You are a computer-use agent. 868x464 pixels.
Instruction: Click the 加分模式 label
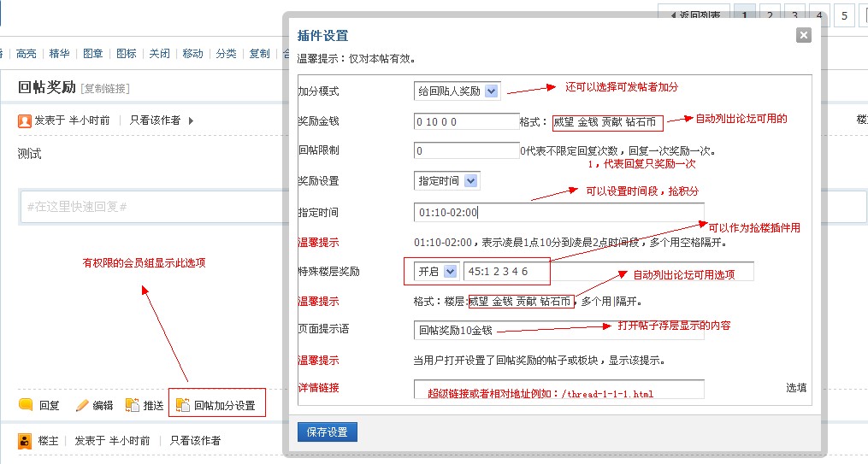coord(319,91)
